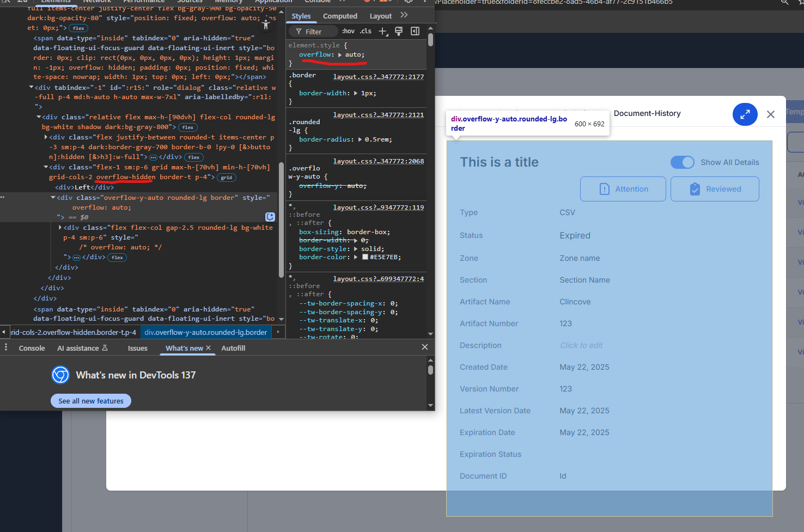804x532 pixels.
Task: Close the What's new tab
Action: (x=208, y=348)
